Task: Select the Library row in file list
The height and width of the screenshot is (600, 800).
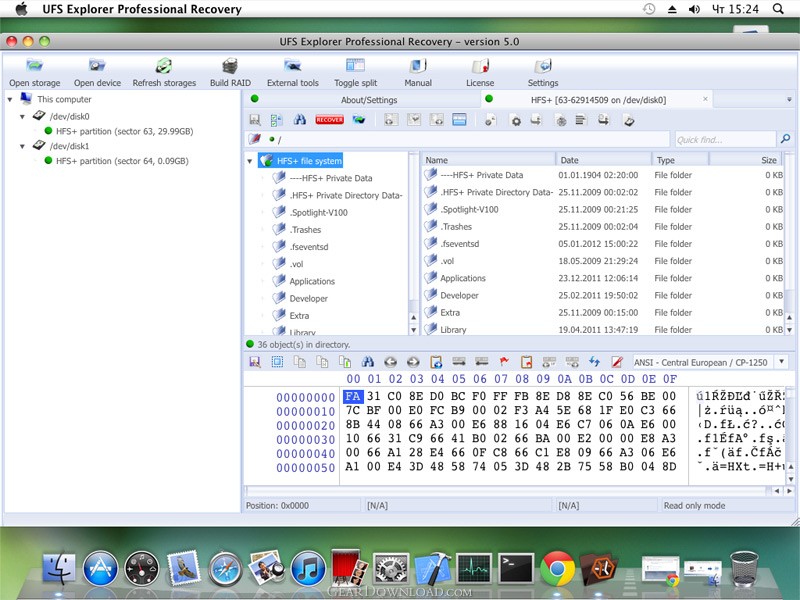Action: click(603, 330)
